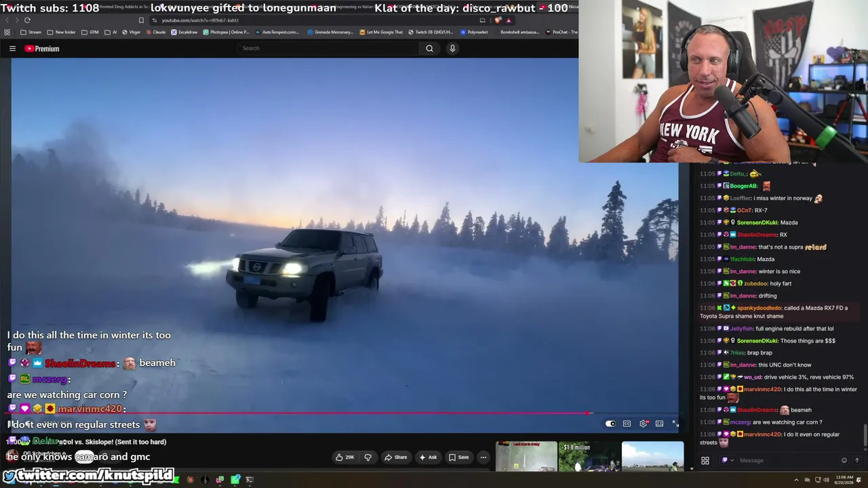Open the Stream bookmarks folder

pyautogui.click(x=31, y=32)
